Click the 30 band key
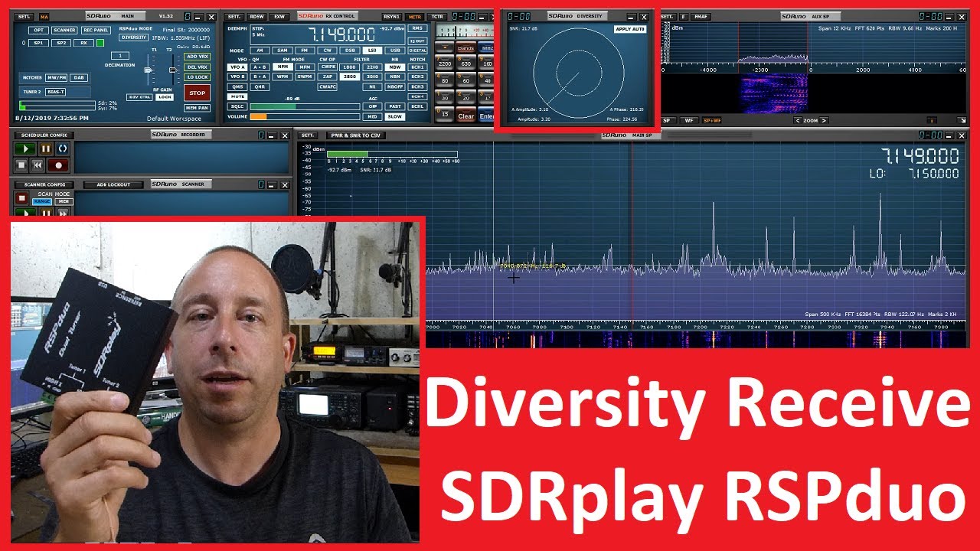980x551 pixels. [445, 98]
